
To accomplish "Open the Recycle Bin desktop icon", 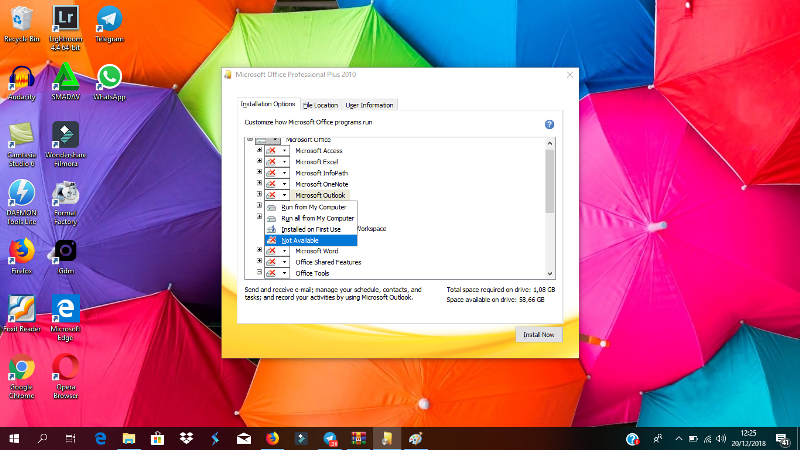I will point(21,24).
